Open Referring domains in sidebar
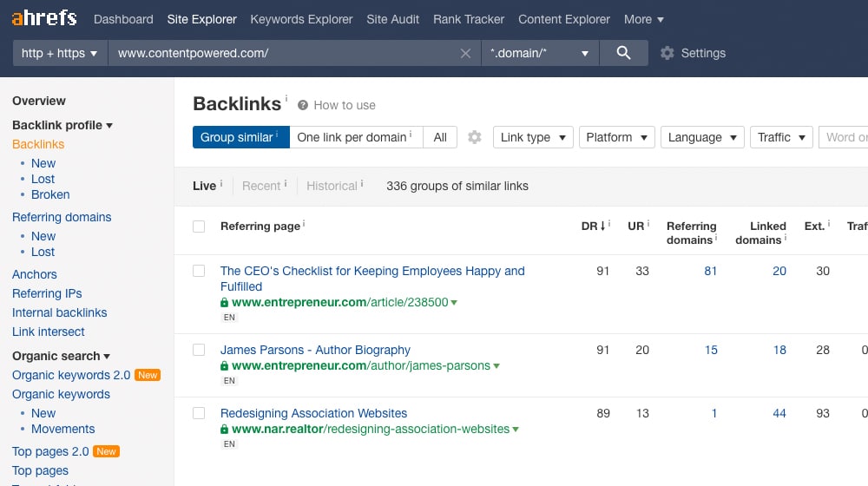This screenshot has width=868, height=486. 62,217
